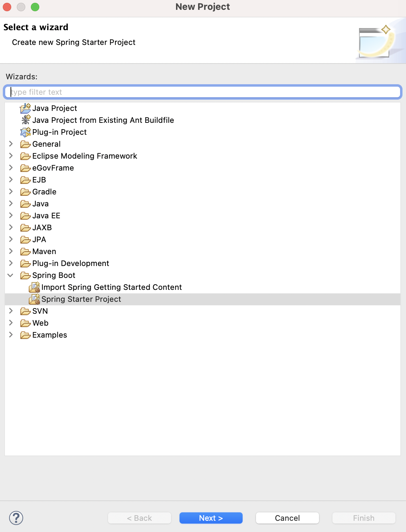406x532 pixels.
Task: Expand the Java EE category
Action: pyautogui.click(x=11, y=215)
